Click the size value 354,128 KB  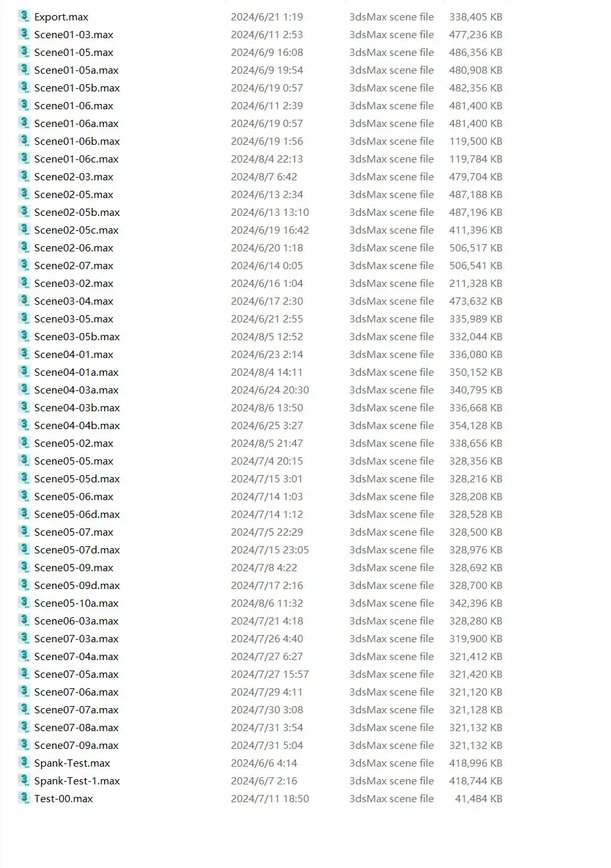coord(476,425)
